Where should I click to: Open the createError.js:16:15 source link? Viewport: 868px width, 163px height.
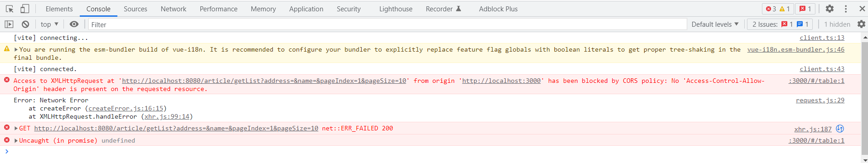pos(126,109)
